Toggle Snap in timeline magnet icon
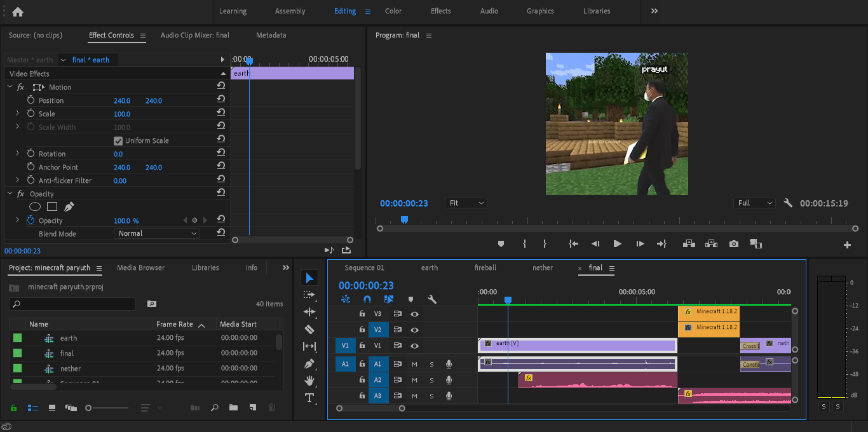 tap(367, 299)
